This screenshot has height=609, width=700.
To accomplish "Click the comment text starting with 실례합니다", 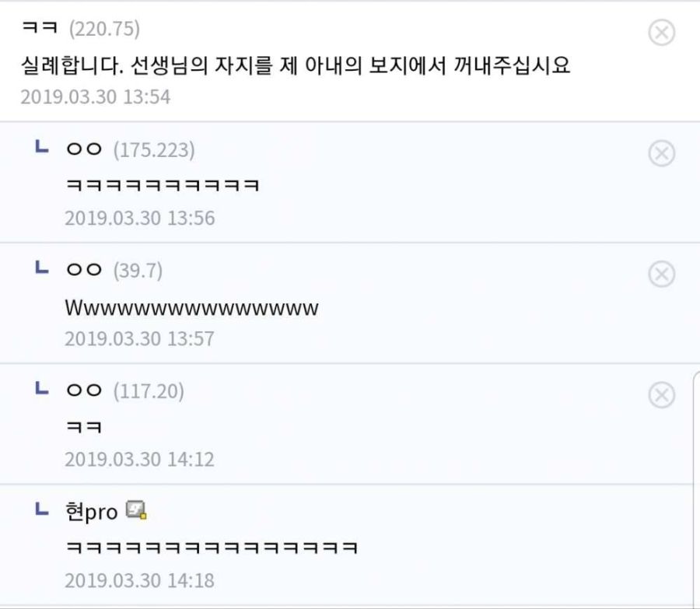I will point(296,65).
